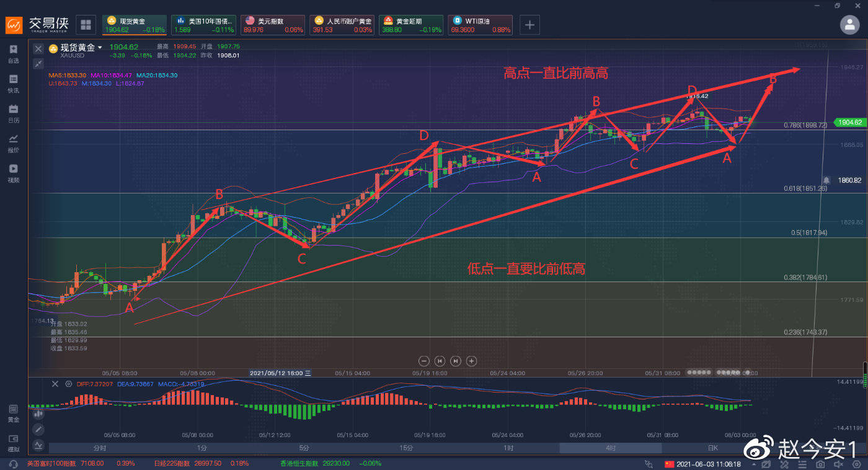Zoom out chart with minus button
The image size is (868, 470).
(424, 361)
